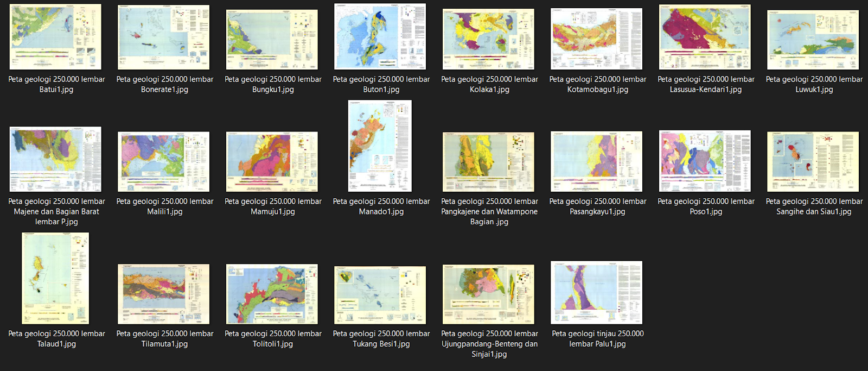The image size is (868, 371).
Task: Select the Bonerate1.jpg map thumbnail
Action: (x=163, y=37)
